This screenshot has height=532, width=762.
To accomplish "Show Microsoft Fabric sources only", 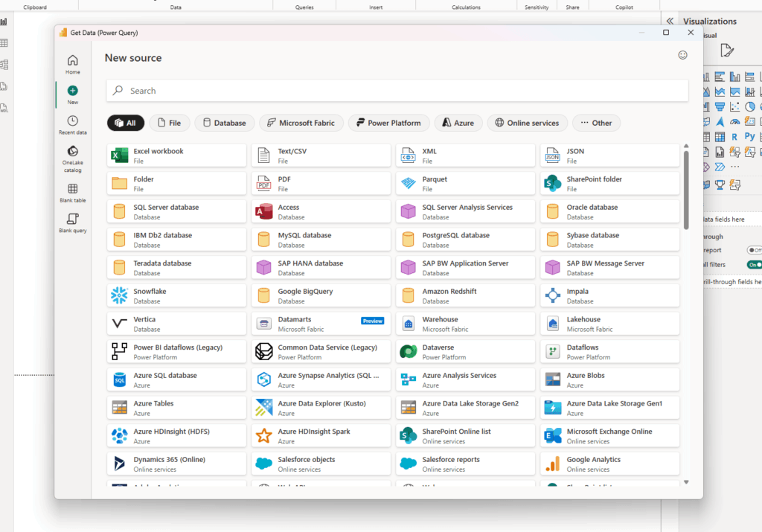I will point(301,123).
